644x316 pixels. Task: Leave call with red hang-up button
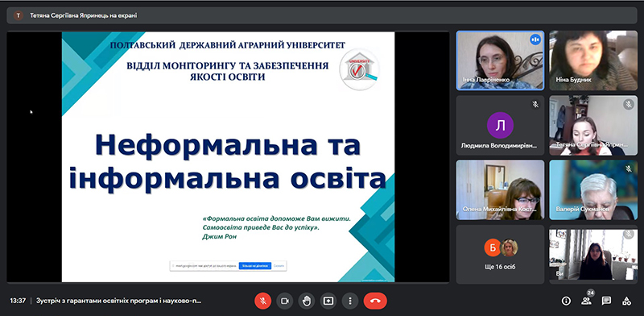375,301
